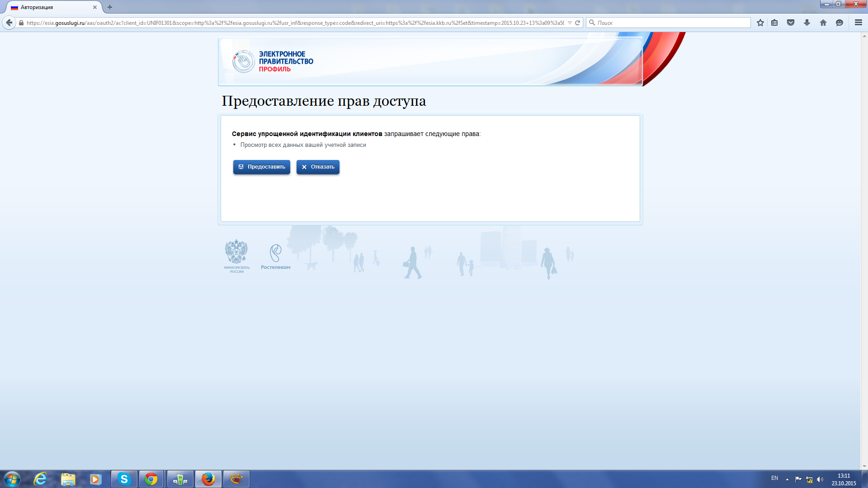Click the Firefox back arrow button
Image resolution: width=868 pixels, height=488 pixels.
[9, 23]
